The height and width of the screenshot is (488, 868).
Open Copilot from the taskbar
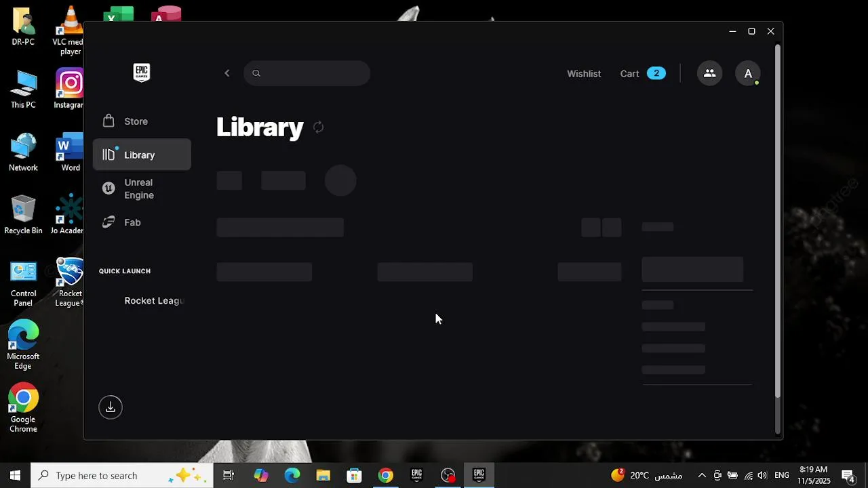(261, 475)
